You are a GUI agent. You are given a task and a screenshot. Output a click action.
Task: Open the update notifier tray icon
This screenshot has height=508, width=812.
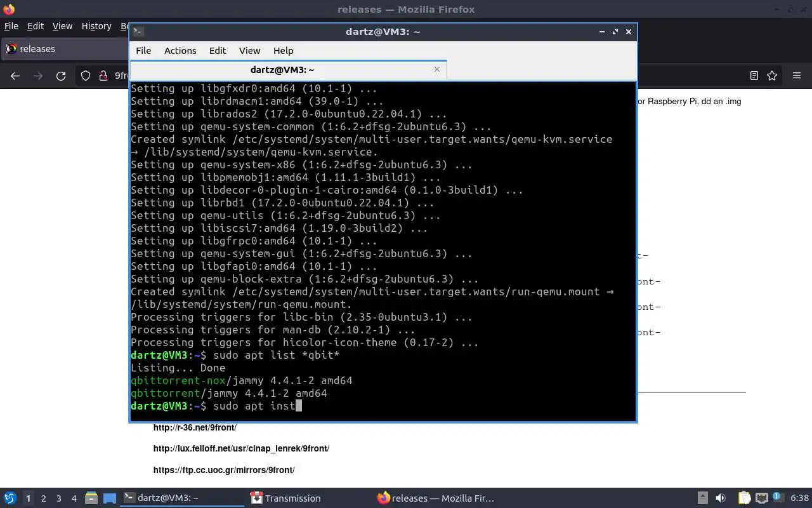(x=778, y=498)
